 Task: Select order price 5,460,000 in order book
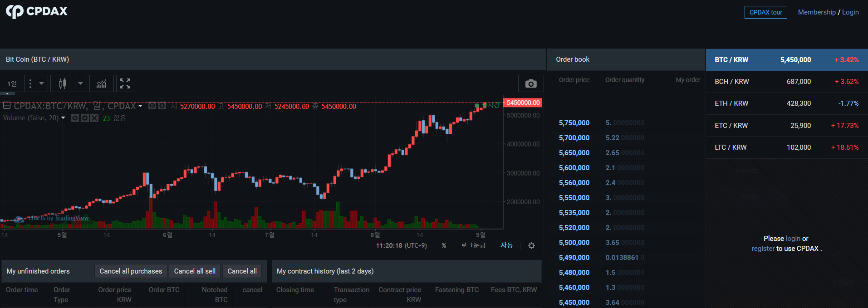574,288
